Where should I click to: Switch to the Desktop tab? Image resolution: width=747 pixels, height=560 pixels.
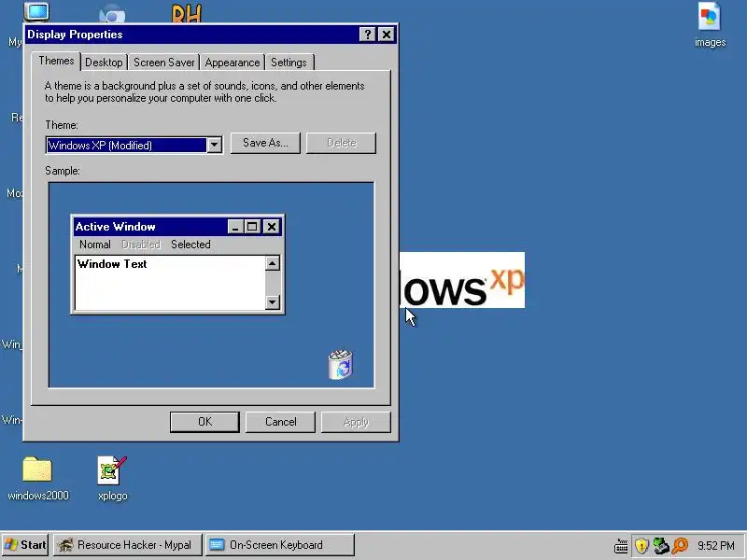tap(104, 63)
